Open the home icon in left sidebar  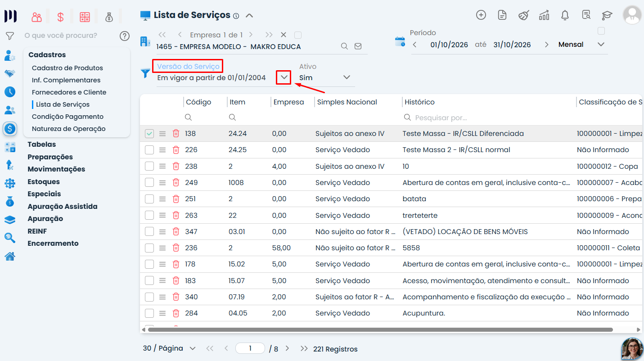tap(10, 256)
